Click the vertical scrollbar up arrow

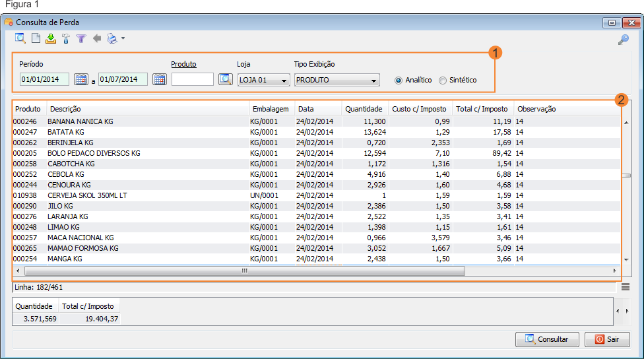pyautogui.click(x=626, y=122)
